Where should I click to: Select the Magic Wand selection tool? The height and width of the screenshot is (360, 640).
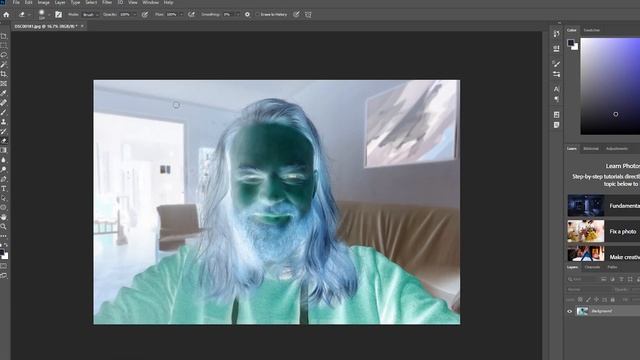click(4, 64)
